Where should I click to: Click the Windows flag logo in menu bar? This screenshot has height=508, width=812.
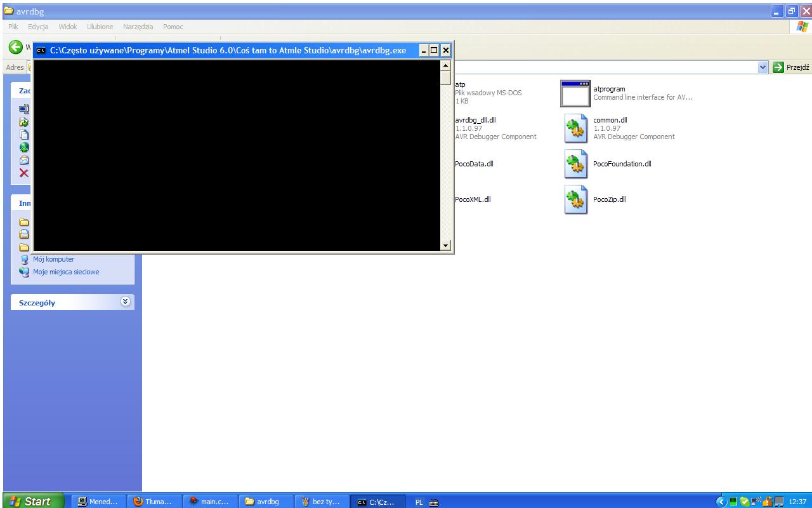click(x=802, y=27)
